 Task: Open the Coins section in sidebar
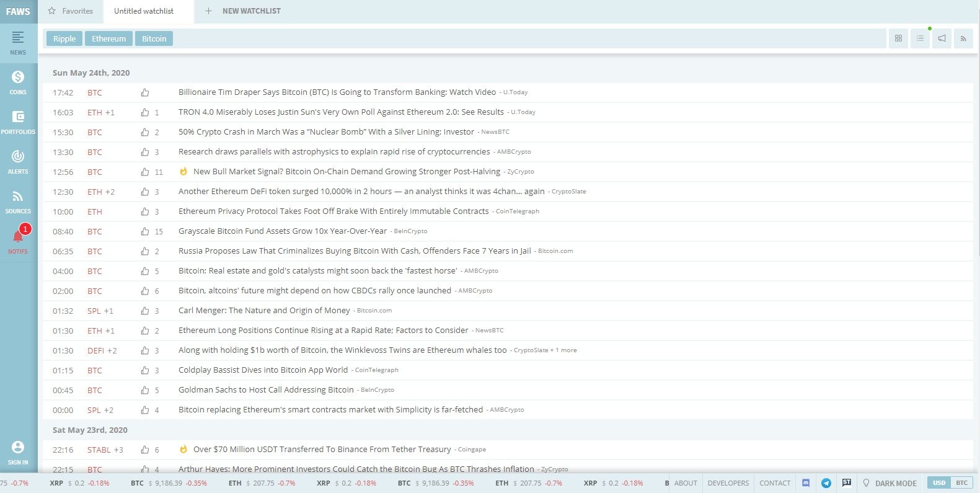(x=18, y=82)
